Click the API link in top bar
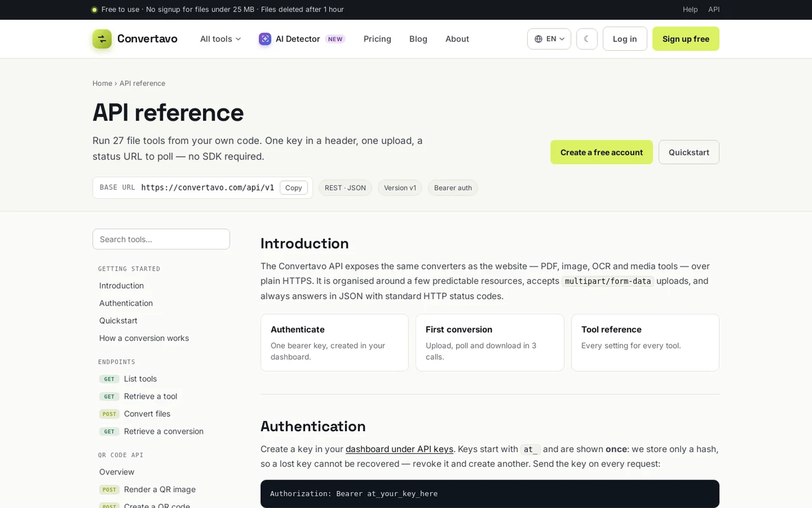812x508 pixels. [714, 10]
